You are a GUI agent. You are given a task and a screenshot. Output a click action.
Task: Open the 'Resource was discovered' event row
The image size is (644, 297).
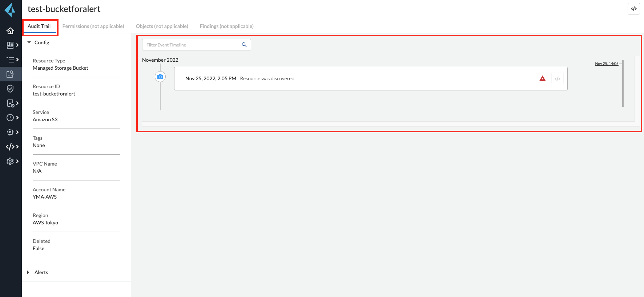371,78
